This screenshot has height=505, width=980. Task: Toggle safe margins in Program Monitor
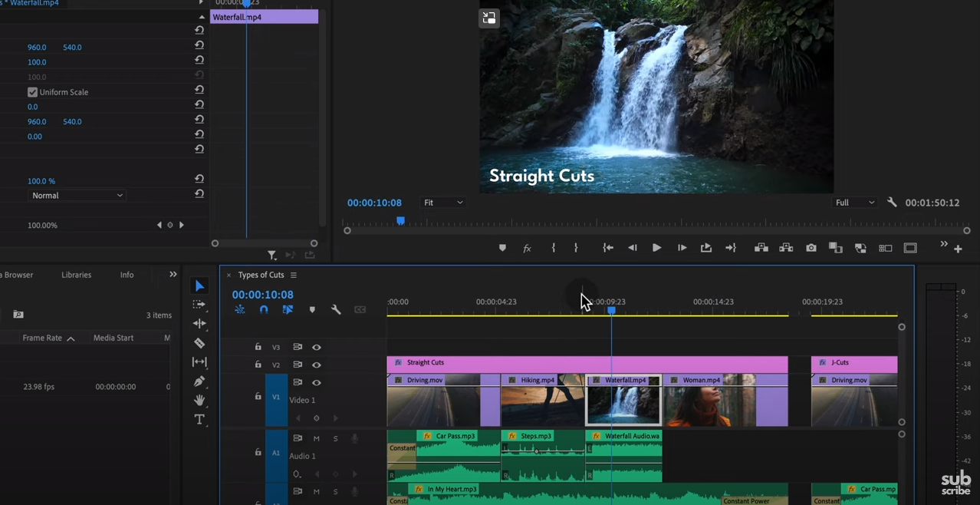click(910, 248)
